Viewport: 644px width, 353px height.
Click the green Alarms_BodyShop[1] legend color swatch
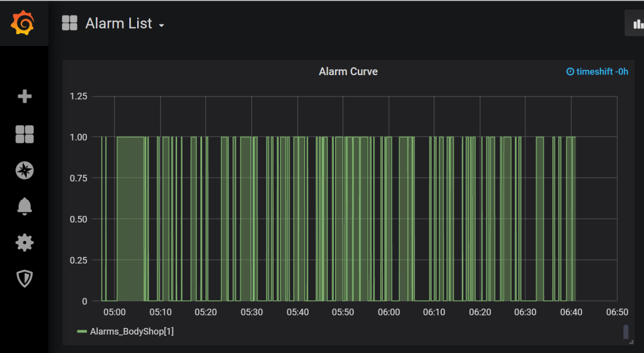click(82, 331)
